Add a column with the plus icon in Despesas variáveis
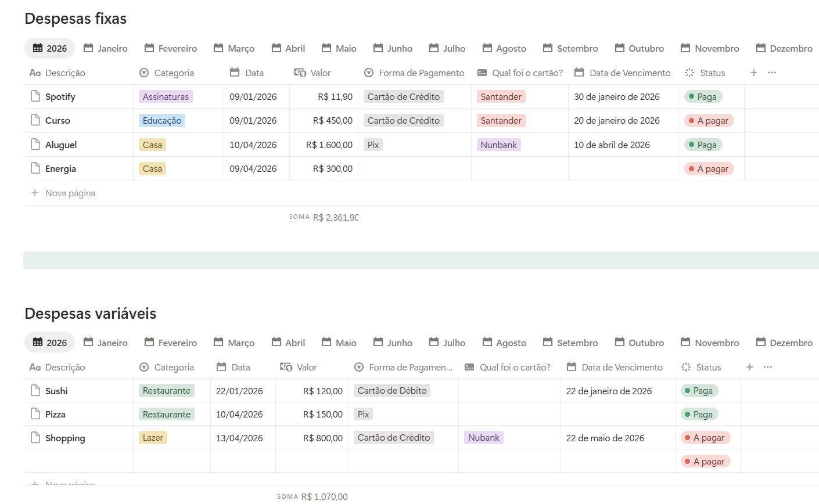Viewport: 819px width, 504px height. click(x=750, y=367)
